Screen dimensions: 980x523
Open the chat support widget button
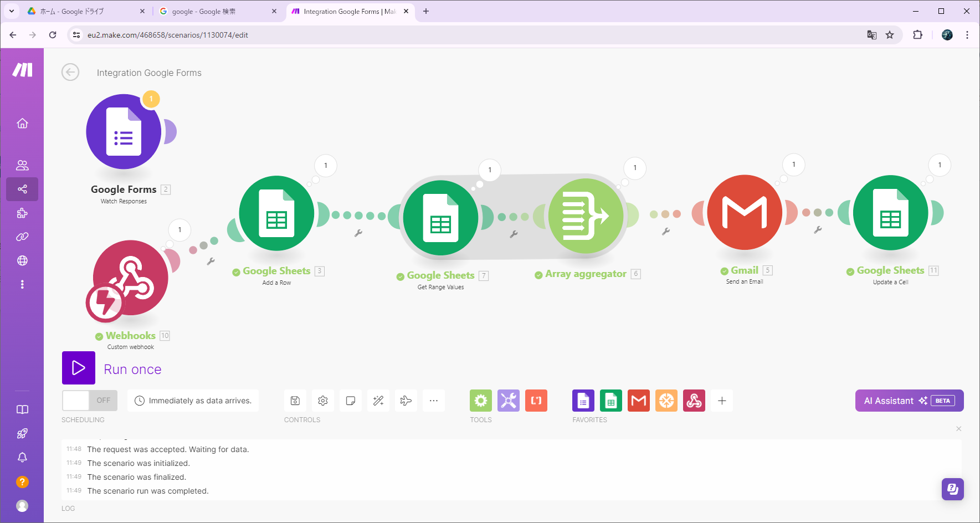[x=953, y=489]
